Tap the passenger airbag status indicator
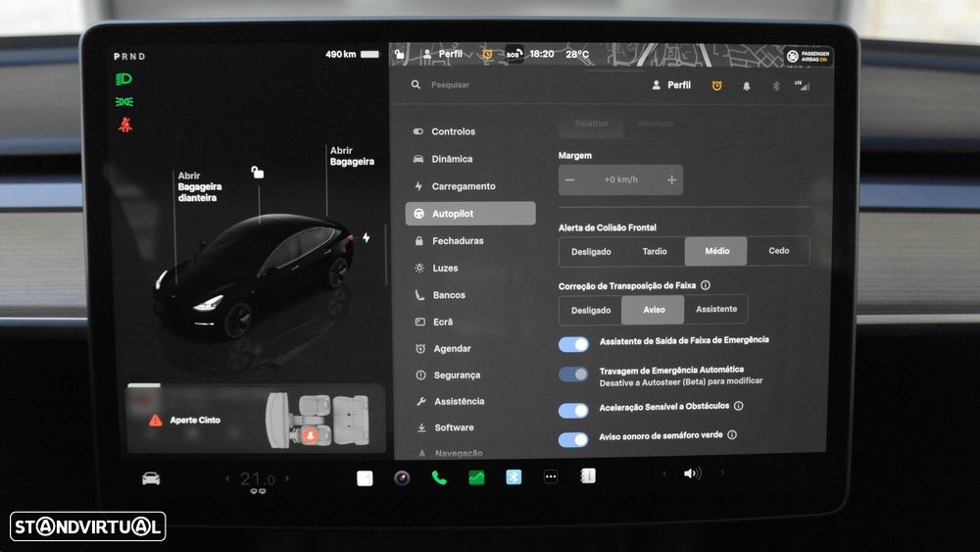The image size is (980, 552). click(808, 56)
